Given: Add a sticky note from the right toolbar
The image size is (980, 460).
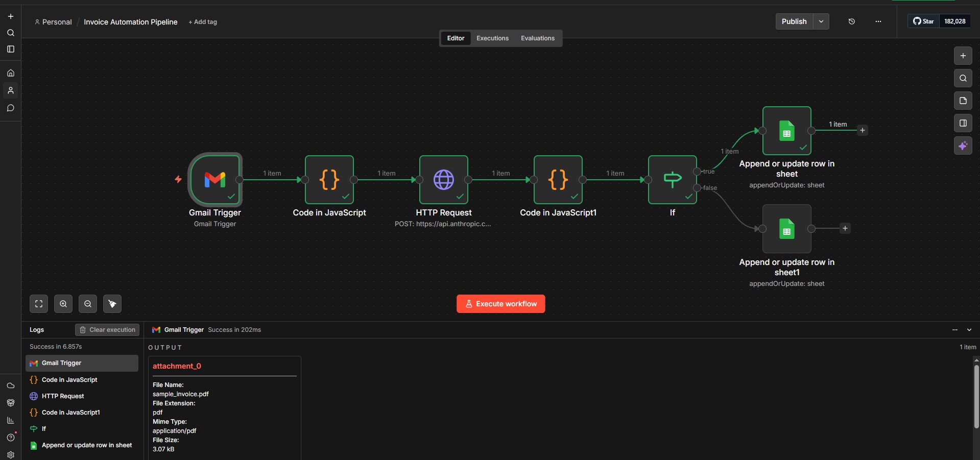Looking at the screenshot, I should pyautogui.click(x=963, y=101).
